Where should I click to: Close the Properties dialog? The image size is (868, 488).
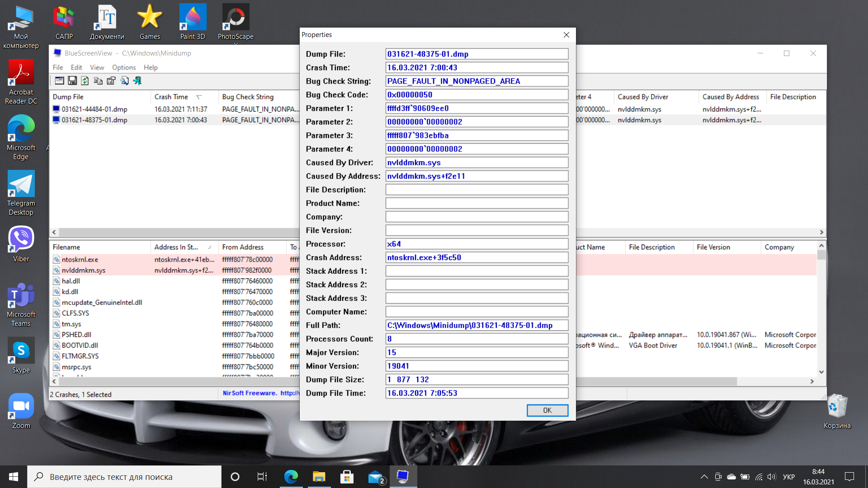coord(566,35)
